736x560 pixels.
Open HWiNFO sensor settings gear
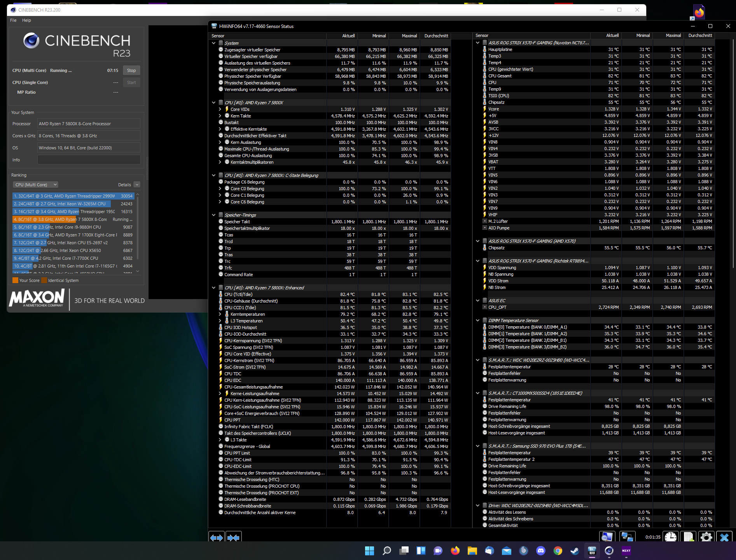tap(706, 537)
